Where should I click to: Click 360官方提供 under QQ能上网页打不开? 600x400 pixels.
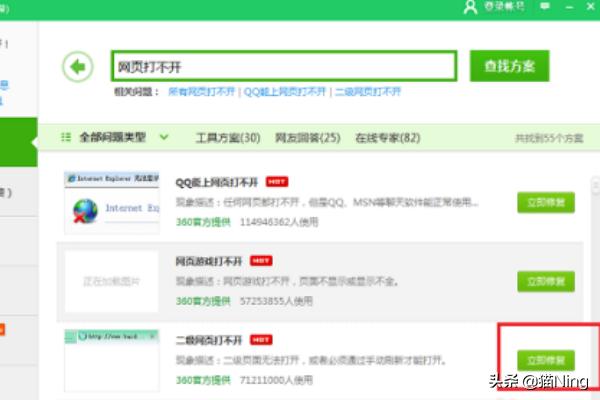(203, 222)
